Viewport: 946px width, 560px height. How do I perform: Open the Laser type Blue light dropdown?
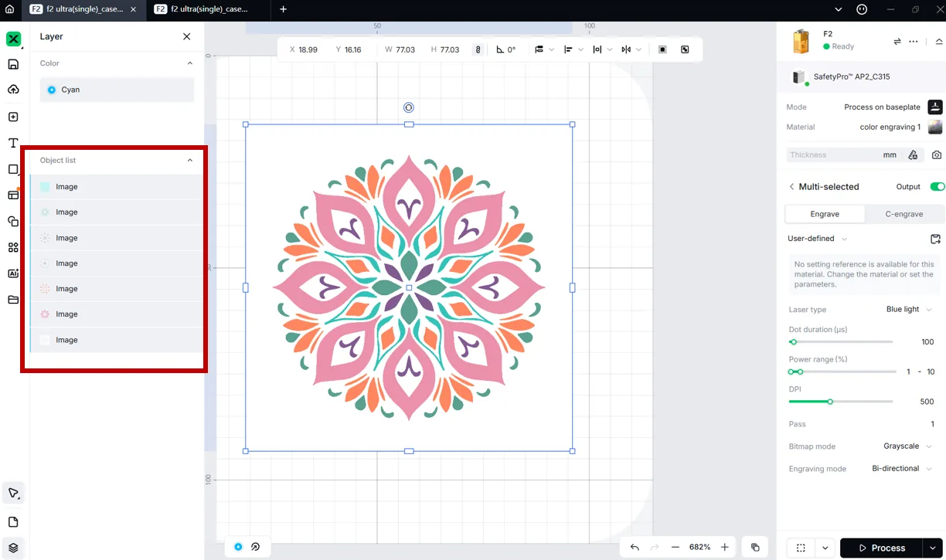pyautogui.click(x=909, y=310)
